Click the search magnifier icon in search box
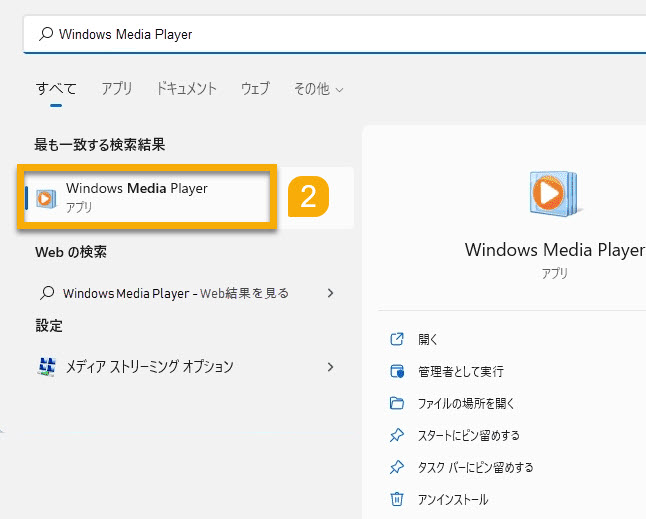Viewport: 646px width, 519px height. point(46,34)
